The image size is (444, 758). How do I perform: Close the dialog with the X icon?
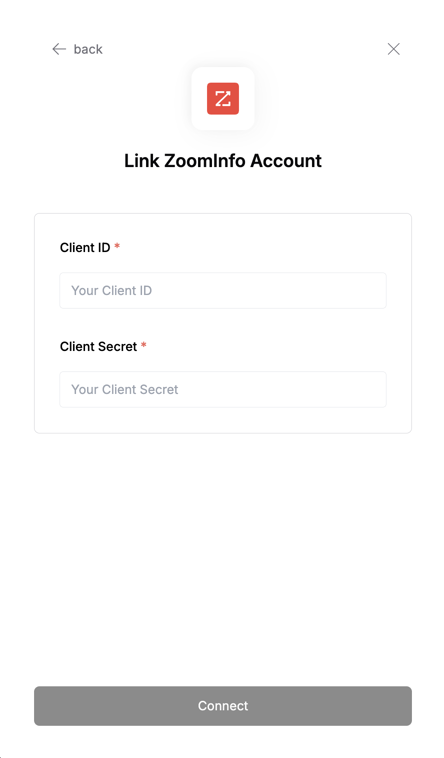394,49
